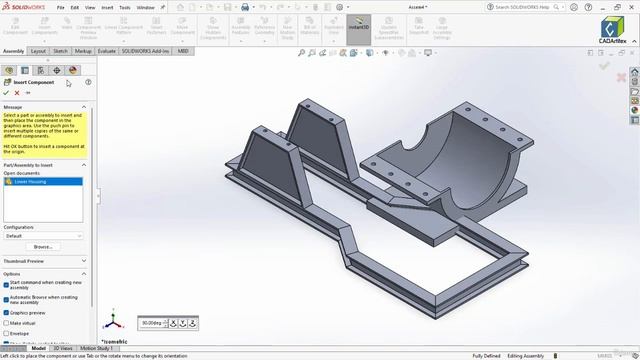
Task: Collapse the Options section
Action: [84, 273]
